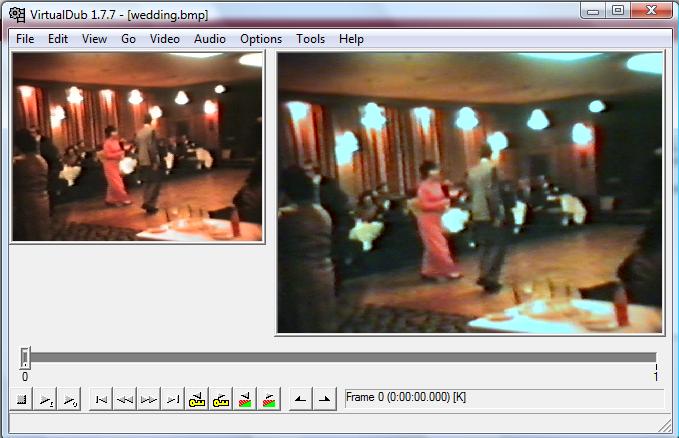Image resolution: width=679 pixels, height=438 pixels.
Task: Open the Edit menu
Action: [58, 39]
